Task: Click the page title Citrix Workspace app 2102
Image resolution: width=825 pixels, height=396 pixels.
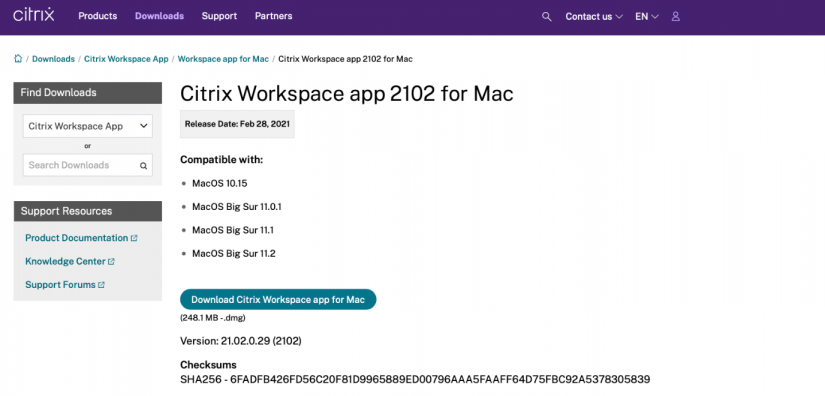Action: (x=346, y=94)
